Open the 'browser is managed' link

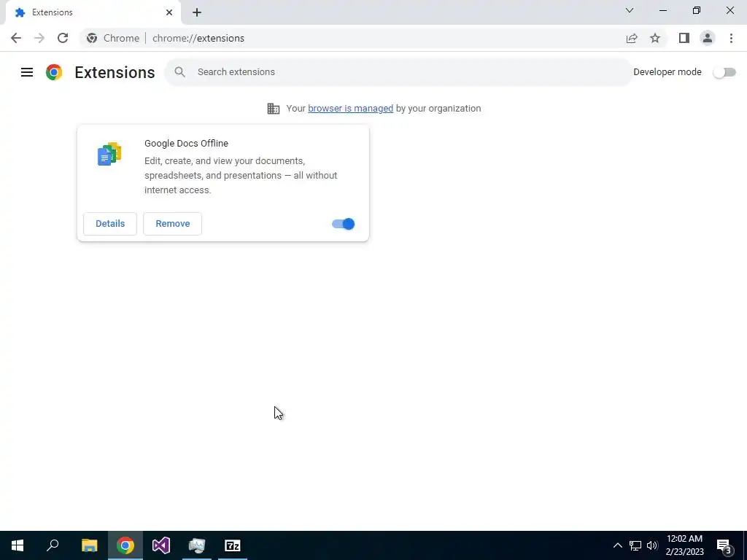tap(351, 109)
